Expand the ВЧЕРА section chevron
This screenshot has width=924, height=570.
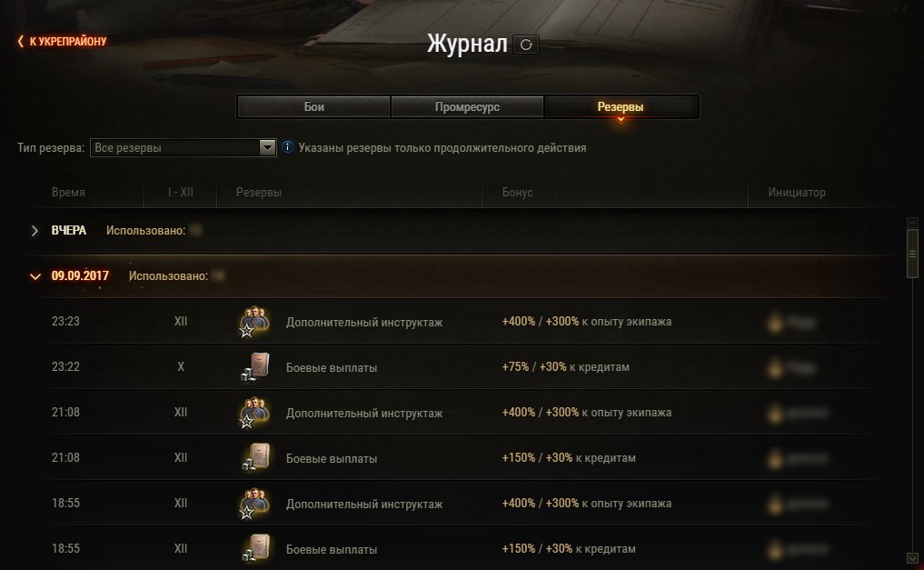[35, 231]
